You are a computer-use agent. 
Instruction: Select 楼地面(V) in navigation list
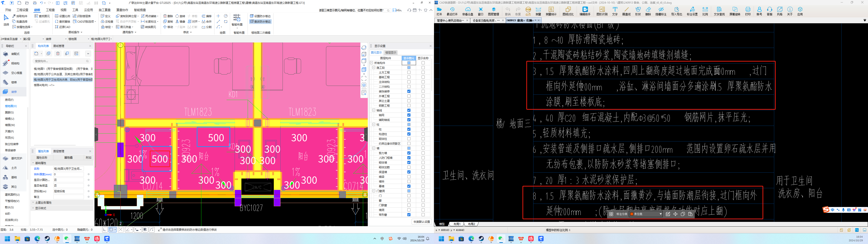[x=11, y=106]
